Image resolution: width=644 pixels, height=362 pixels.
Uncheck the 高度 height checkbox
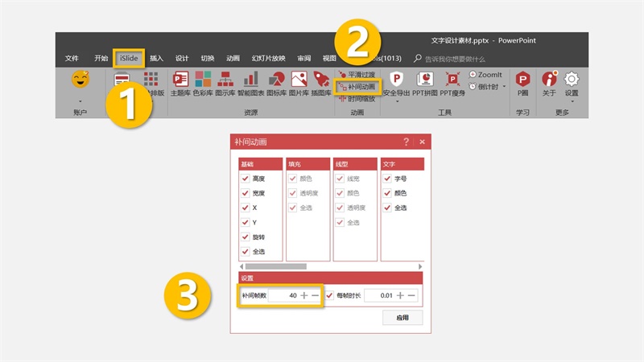click(x=246, y=178)
